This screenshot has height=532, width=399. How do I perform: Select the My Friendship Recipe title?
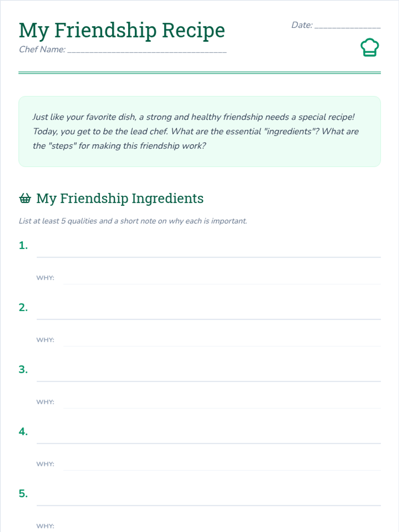[x=122, y=31]
